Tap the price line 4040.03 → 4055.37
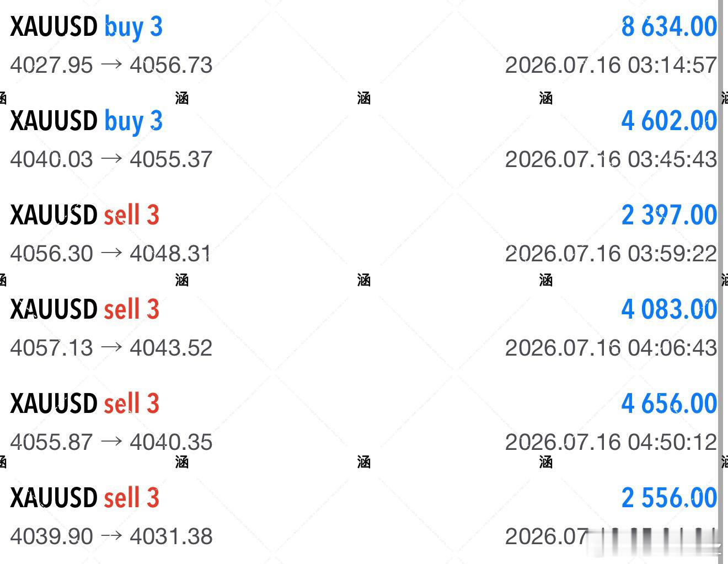The image size is (728, 564). [111, 159]
